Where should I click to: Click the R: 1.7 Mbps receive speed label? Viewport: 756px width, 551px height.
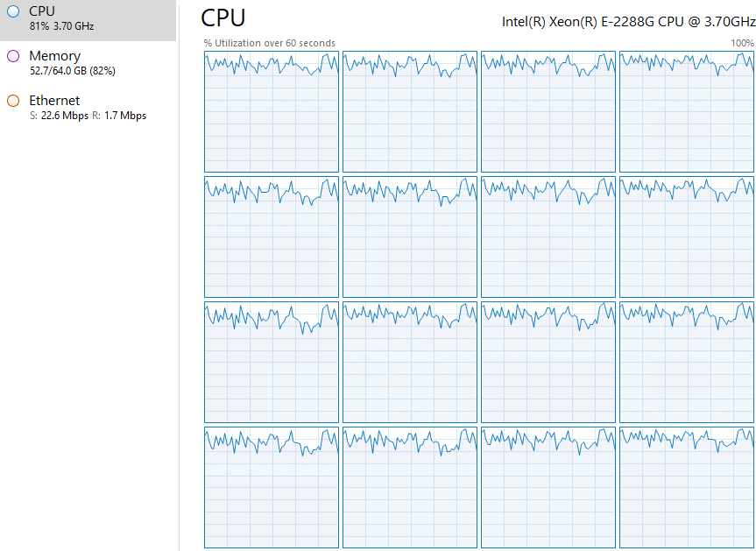123,115
